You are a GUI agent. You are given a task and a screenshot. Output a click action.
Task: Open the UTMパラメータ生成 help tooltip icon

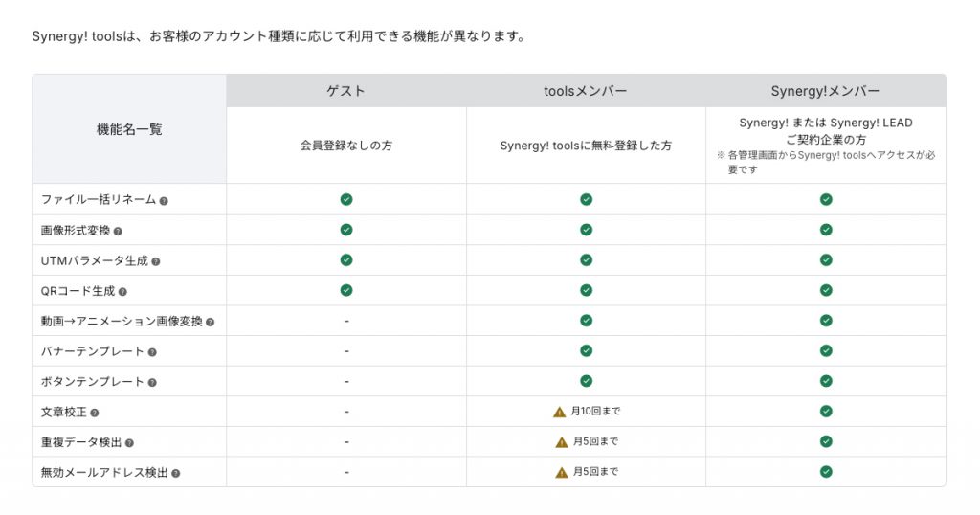pos(155,261)
